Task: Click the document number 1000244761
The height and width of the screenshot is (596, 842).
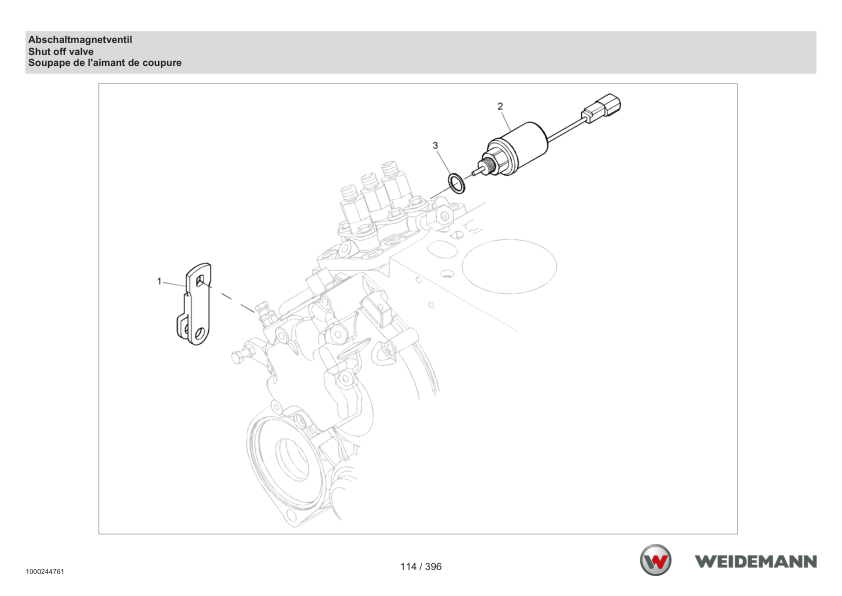Action: point(45,572)
